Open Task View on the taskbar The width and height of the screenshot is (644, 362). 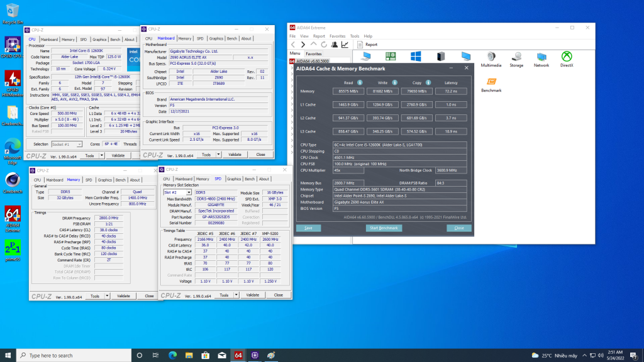pyautogui.click(x=156, y=356)
